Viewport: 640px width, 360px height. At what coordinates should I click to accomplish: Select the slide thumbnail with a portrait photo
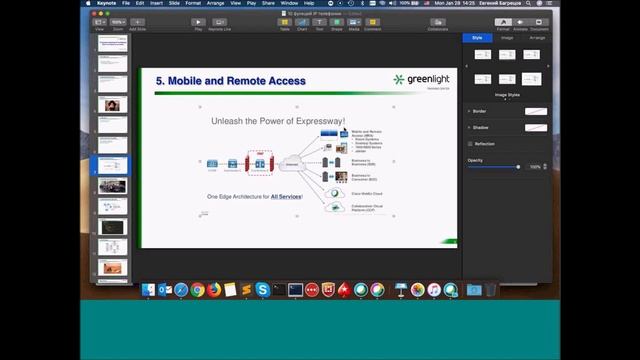coord(113,104)
